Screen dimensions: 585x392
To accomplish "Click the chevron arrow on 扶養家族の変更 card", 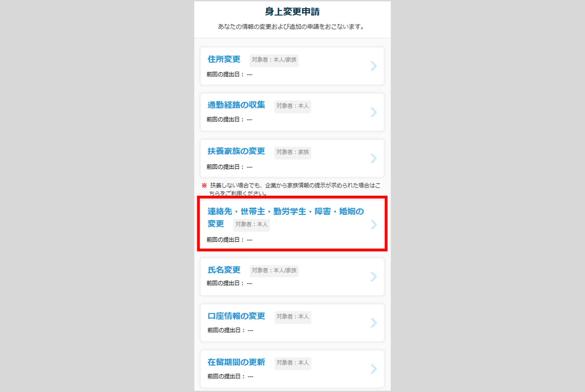I will (373, 158).
